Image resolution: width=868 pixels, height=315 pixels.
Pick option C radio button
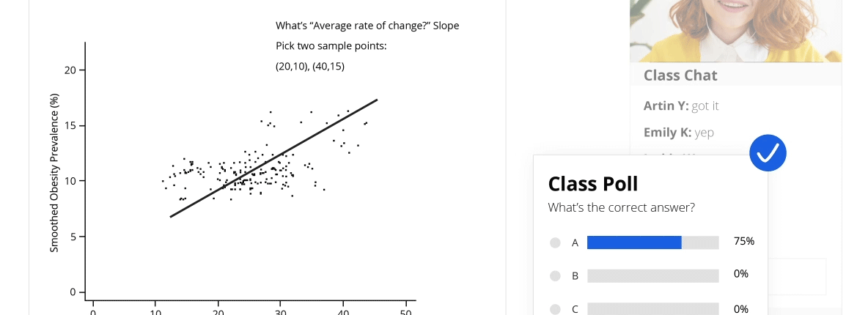click(x=555, y=309)
